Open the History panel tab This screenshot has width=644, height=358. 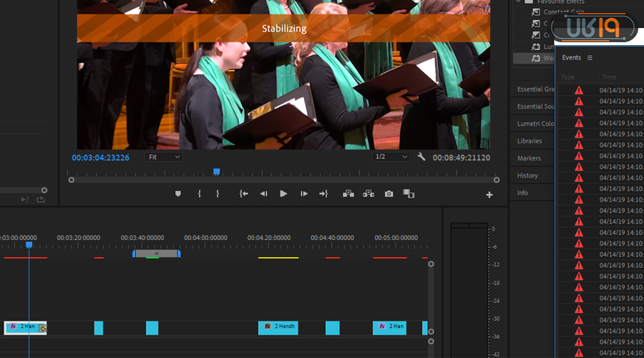[527, 175]
